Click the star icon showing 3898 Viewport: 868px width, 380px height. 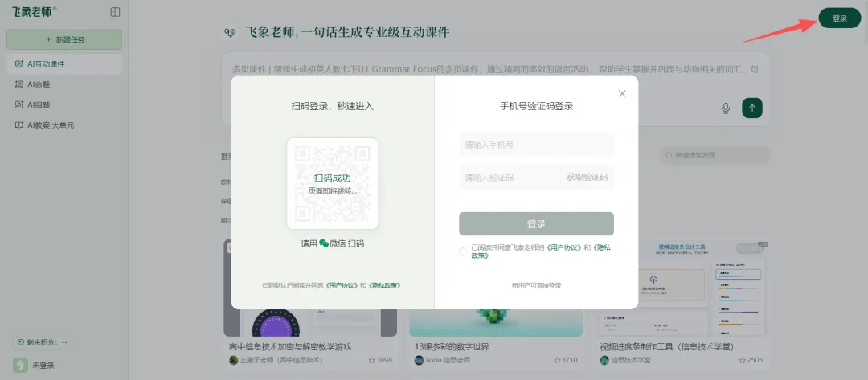[371, 360]
